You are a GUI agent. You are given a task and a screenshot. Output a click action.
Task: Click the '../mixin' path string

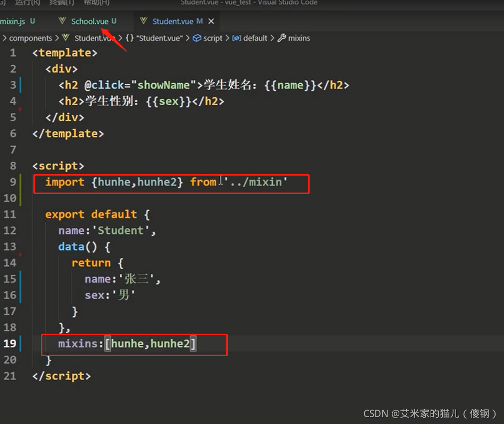pyautogui.click(x=256, y=182)
